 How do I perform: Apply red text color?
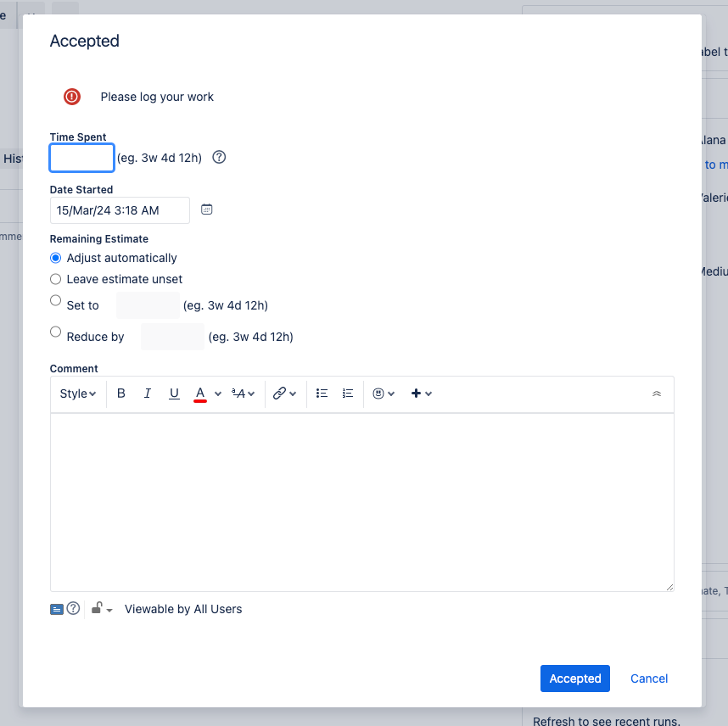[x=200, y=394]
